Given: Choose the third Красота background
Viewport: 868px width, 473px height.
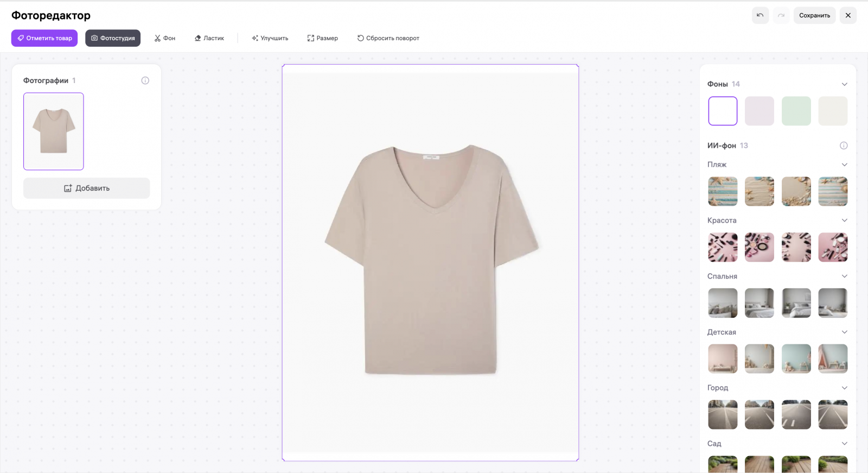Looking at the screenshot, I should tap(796, 247).
